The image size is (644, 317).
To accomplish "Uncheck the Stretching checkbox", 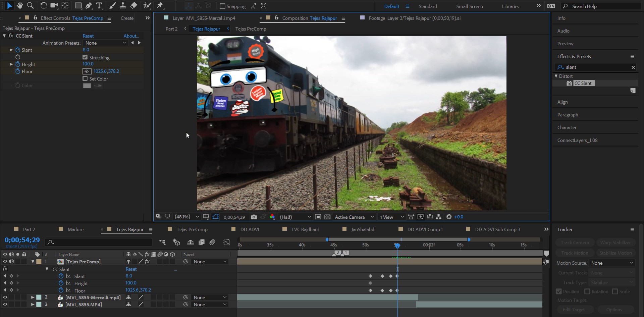I will [x=85, y=57].
